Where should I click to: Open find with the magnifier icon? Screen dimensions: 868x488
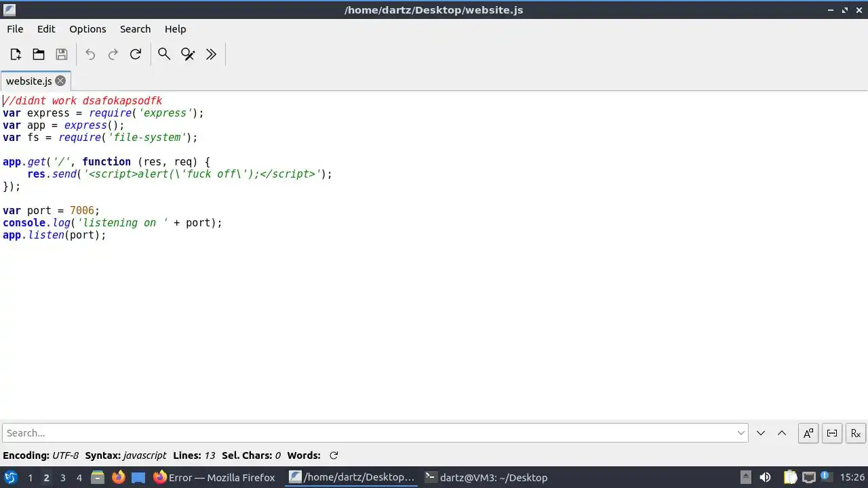tap(164, 54)
